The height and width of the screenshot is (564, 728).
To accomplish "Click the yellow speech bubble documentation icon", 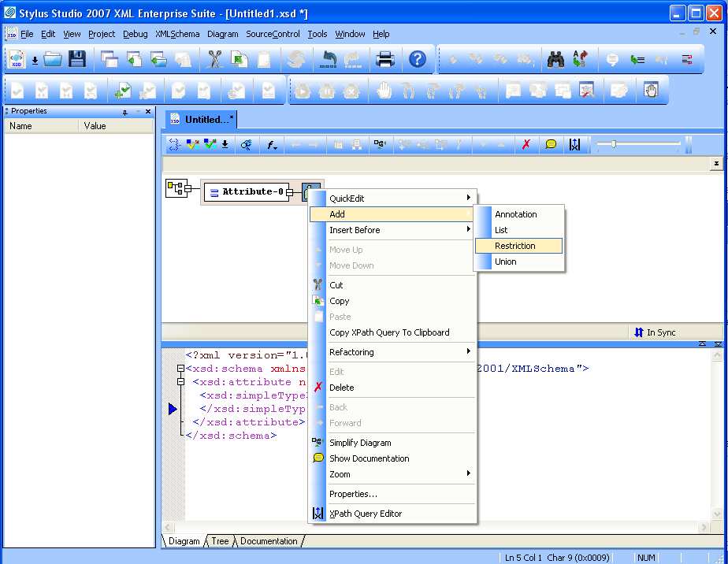I will pos(551,144).
